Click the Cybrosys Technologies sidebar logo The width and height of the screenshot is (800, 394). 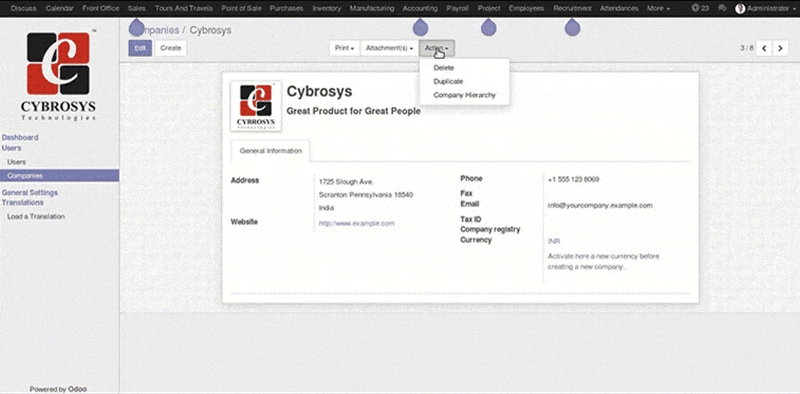[58, 76]
